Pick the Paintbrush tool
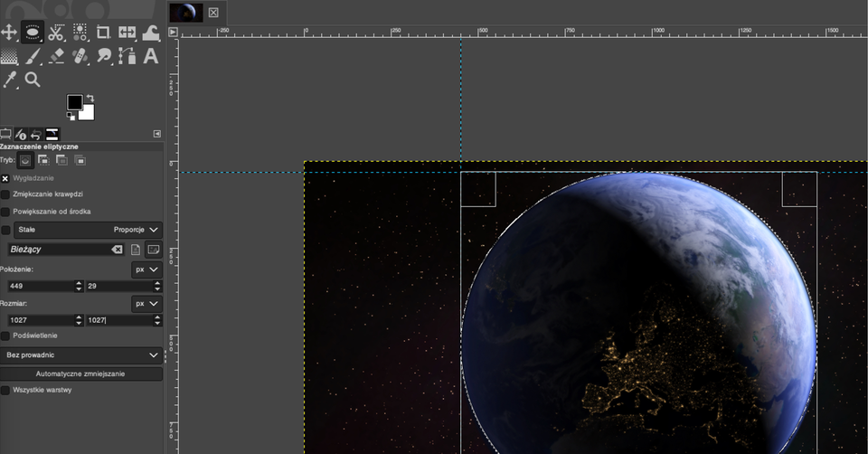This screenshot has height=454, width=868. pos(33,56)
